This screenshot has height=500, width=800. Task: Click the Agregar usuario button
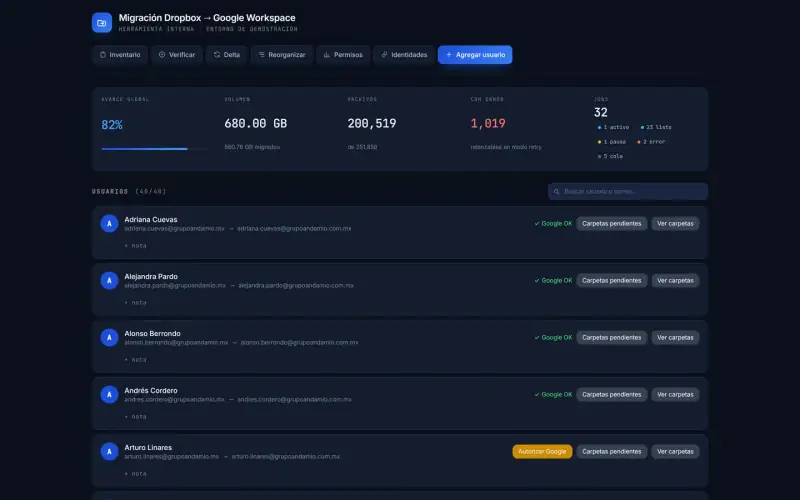475,55
